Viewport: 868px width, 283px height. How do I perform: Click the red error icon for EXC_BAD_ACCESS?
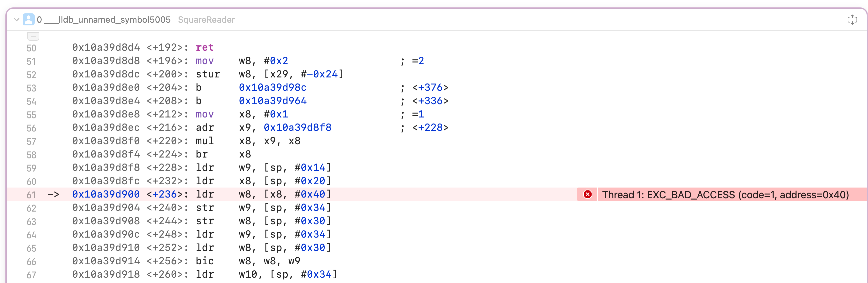pyautogui.click(x=587, y=194)
